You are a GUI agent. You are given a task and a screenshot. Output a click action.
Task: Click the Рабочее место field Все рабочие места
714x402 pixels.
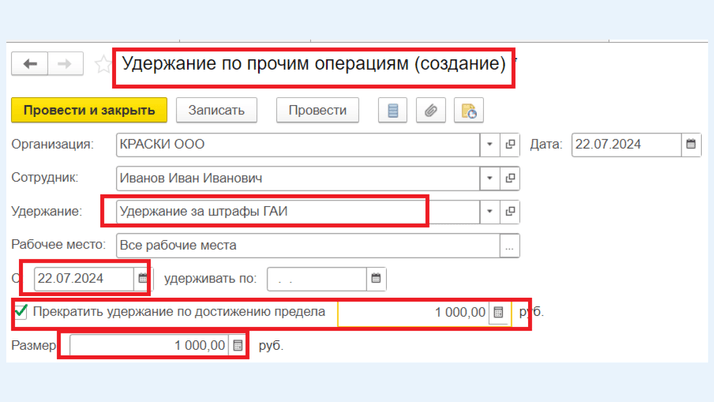pyautogui.click(x=308, y=246)
